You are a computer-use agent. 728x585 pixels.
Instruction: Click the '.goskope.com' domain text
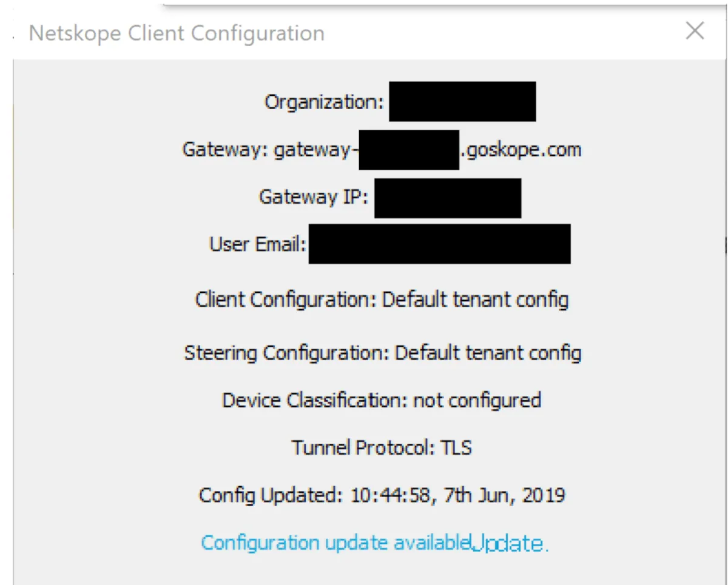(x=521, y=149)
